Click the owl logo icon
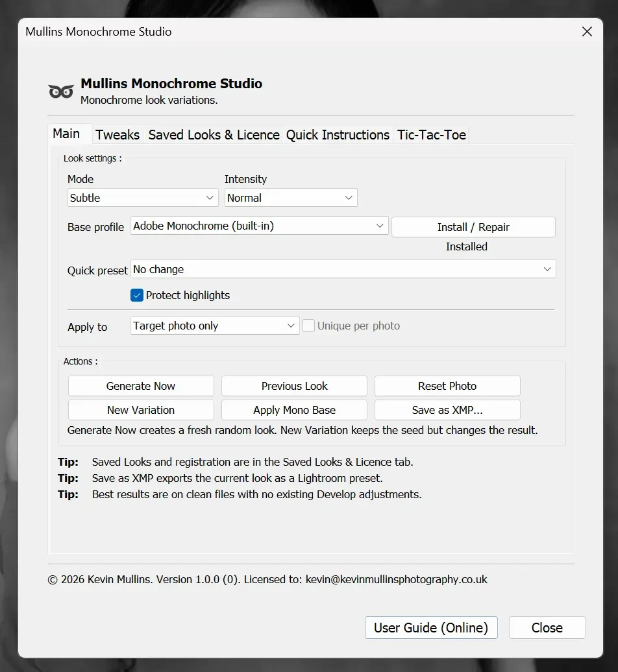Screen dimensions: 618x672 [60, 91]
